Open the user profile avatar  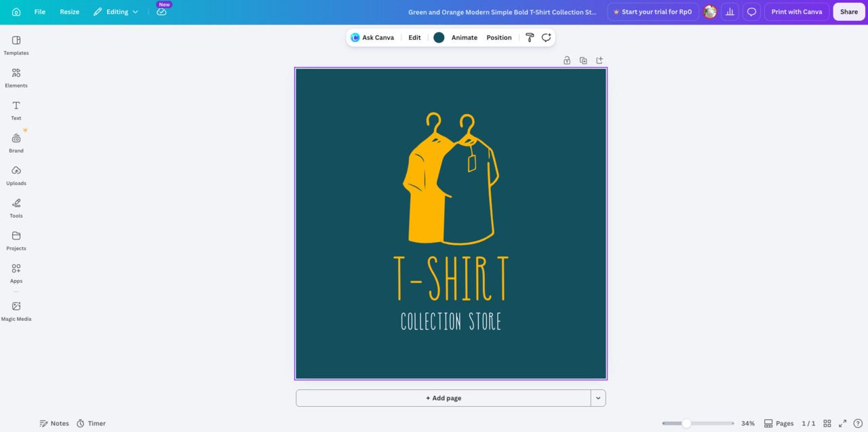tap(710, 12)
